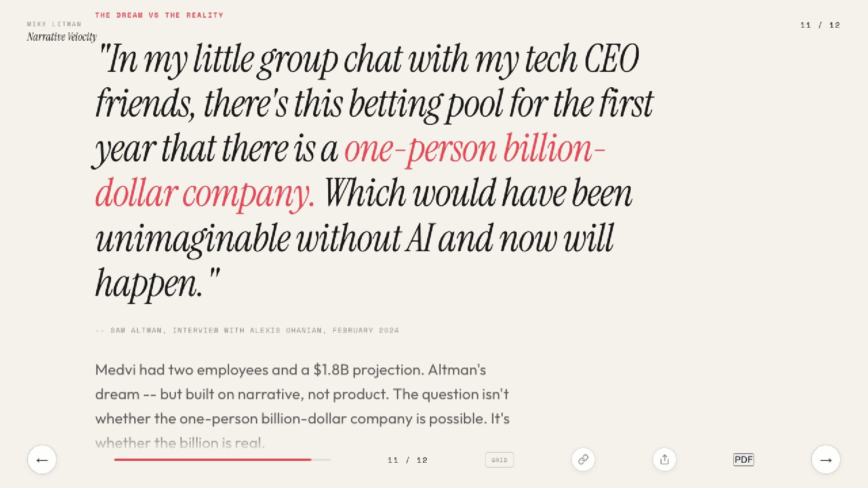Viewport: 868px width, 488px height.
Task: Advance to the next slide arrow
Action: pos(826,460)
